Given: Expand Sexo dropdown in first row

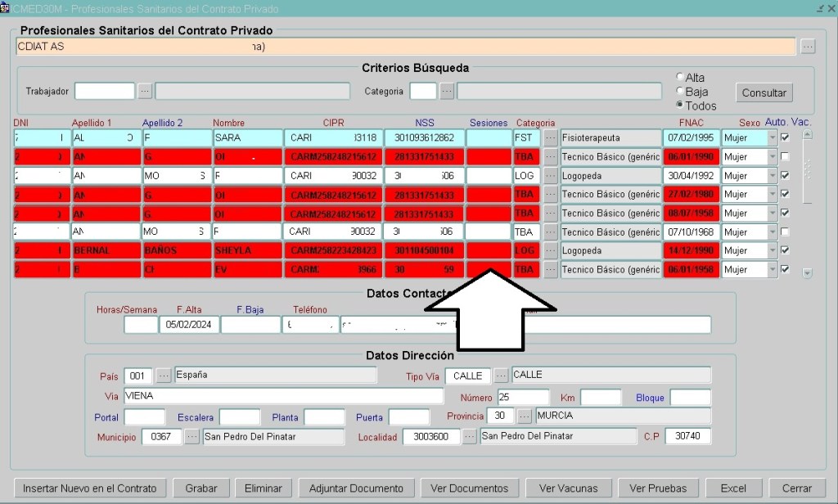Looking at the screenshot, I should coord(773,137).
